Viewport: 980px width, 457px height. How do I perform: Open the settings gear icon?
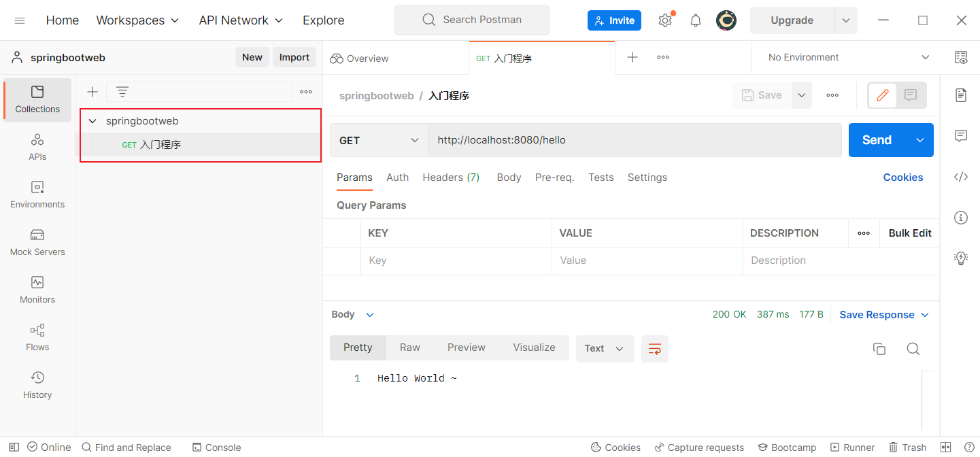665,20
